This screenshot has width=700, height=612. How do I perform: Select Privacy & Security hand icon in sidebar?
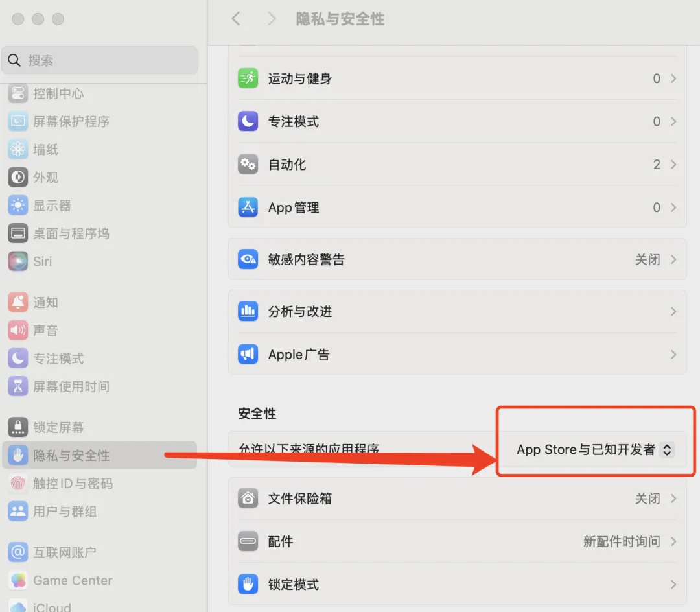pyautogui.click(x=18, y=455)
